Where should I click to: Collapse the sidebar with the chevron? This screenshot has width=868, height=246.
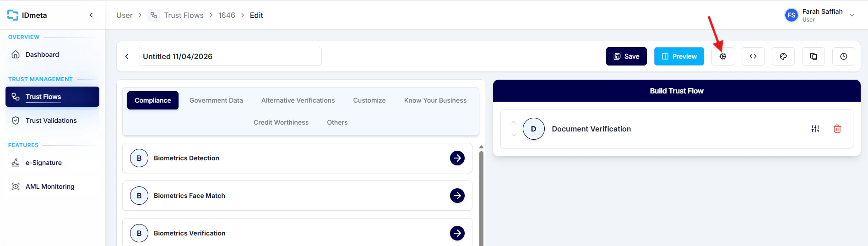(x=91, y=15)
